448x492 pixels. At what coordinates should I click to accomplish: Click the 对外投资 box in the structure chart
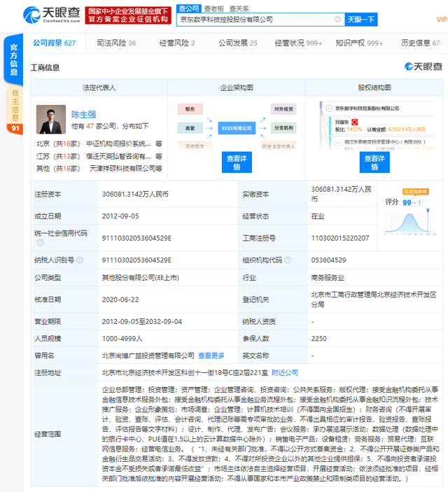(283, 109)
